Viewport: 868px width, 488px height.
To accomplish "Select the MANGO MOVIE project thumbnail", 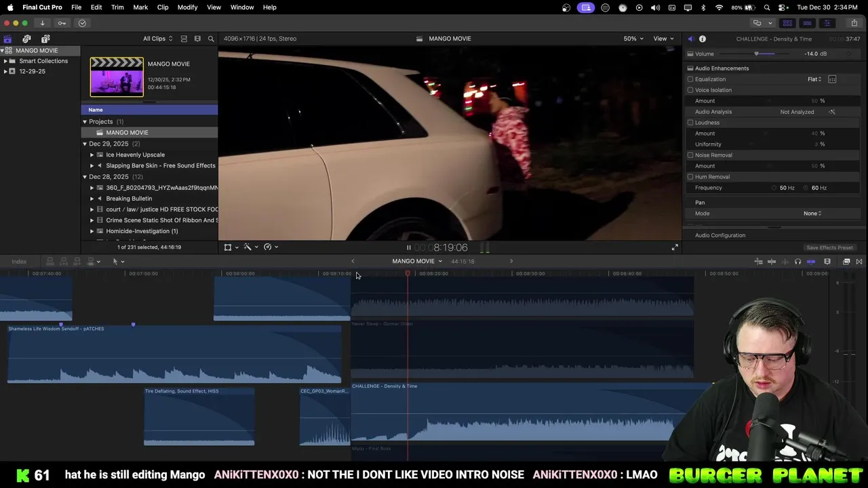I will 117,77.
